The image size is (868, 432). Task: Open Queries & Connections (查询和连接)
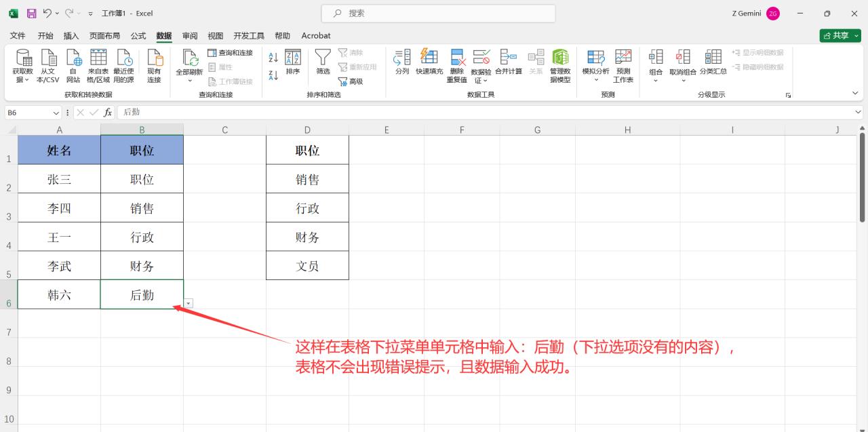point(230,53)
